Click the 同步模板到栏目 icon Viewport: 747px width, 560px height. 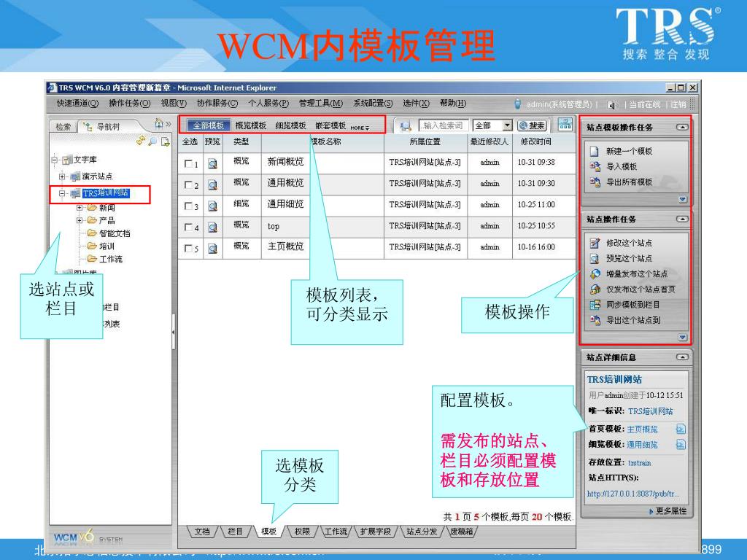[595, 305]
